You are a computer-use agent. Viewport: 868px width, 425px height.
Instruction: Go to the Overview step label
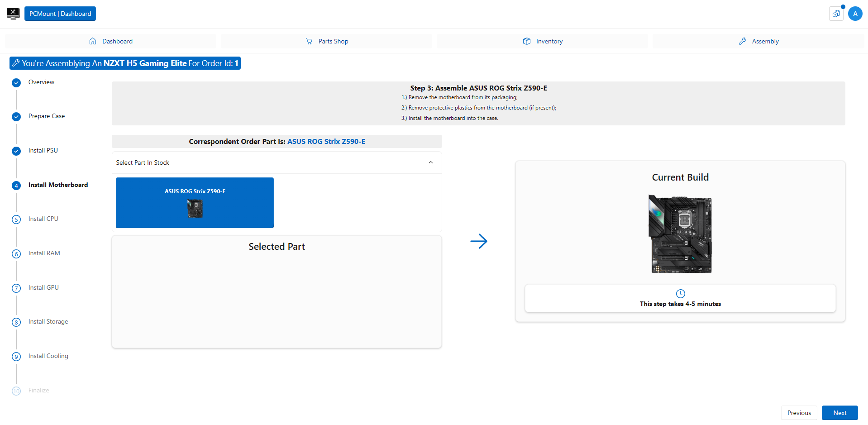tap(41, 82)
